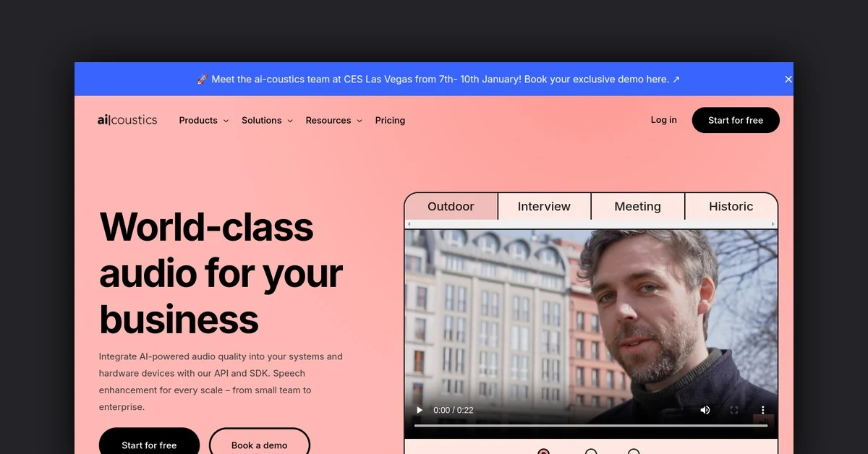Expand the Products dropdown
The image size is (868, 454).
[x=204, y=121]
